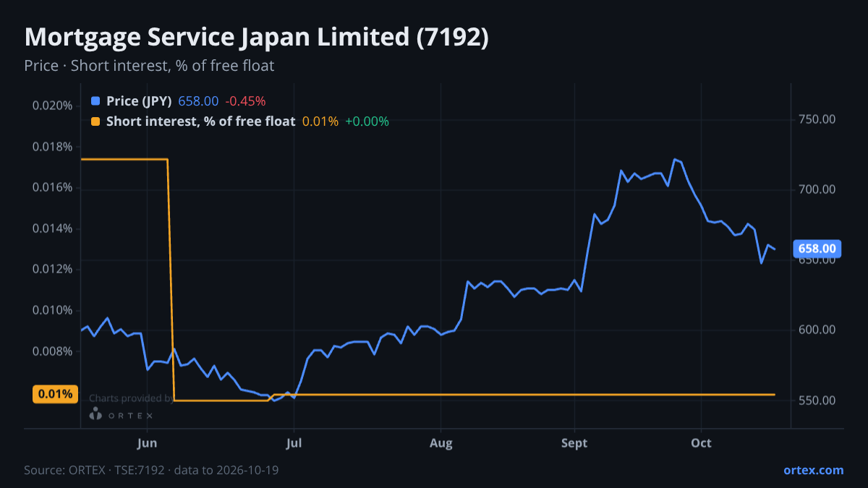Click the 0.01% short interest axis badge
The width and height of the screenshot is (868, 488).
pos(55,394)
